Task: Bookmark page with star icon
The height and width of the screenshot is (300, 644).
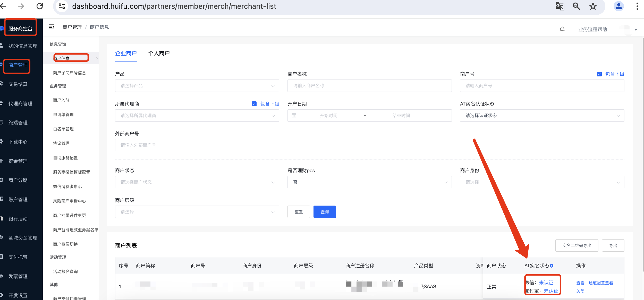Action: pos(593,6)
